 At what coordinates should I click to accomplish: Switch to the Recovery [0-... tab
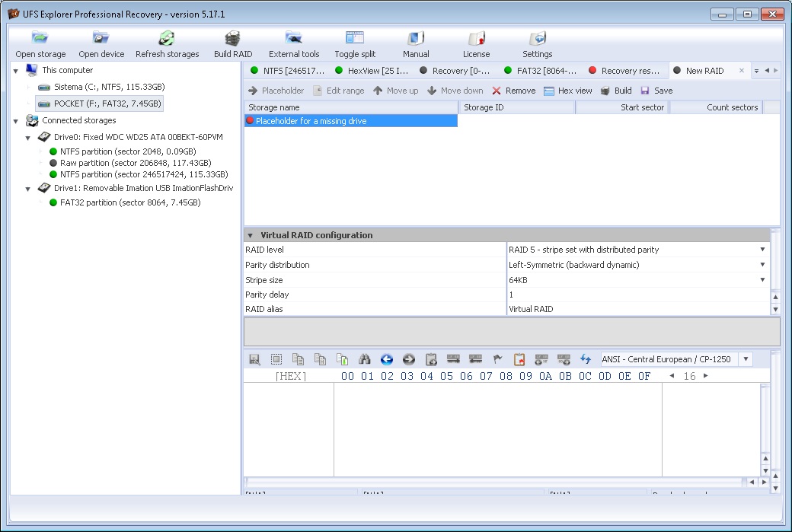(455, 71)
